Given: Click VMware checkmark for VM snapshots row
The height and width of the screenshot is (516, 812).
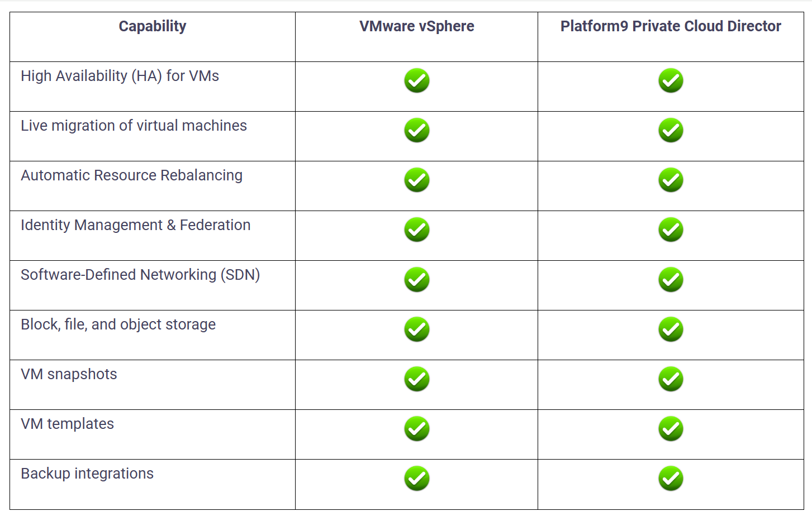Looking at the screenshot, I should click(416, 379).
